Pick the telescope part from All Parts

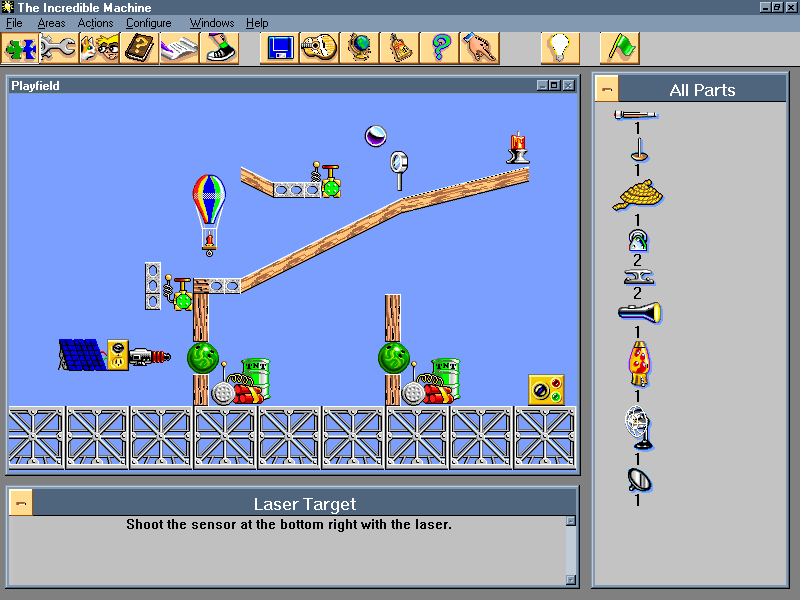click(x=636, y=115)
